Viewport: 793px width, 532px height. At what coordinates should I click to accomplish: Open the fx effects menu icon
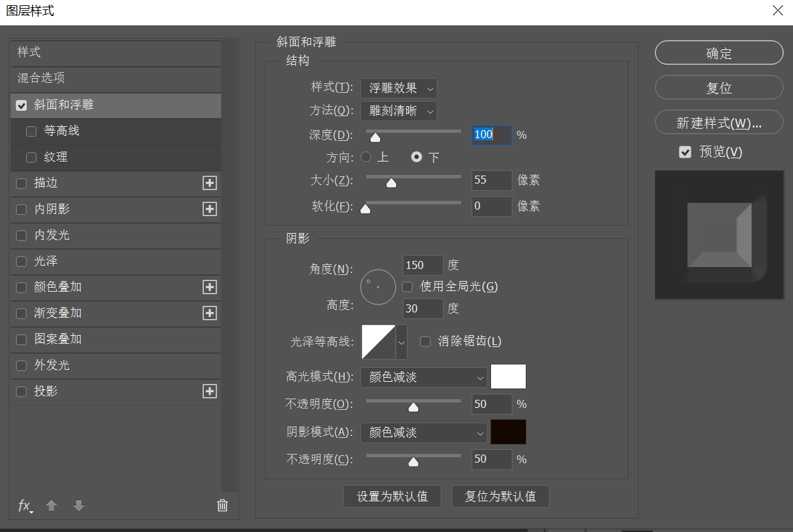click(25, 506)
